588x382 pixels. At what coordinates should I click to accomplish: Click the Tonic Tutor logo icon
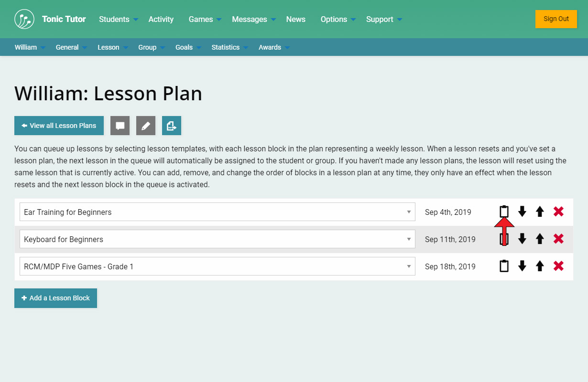[x=24, y=19]
